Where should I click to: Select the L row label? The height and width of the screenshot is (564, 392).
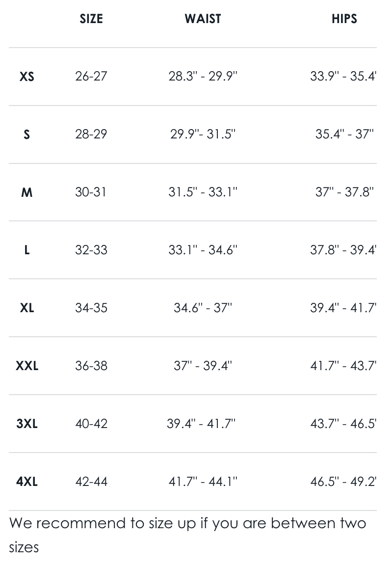click(27, 250)
